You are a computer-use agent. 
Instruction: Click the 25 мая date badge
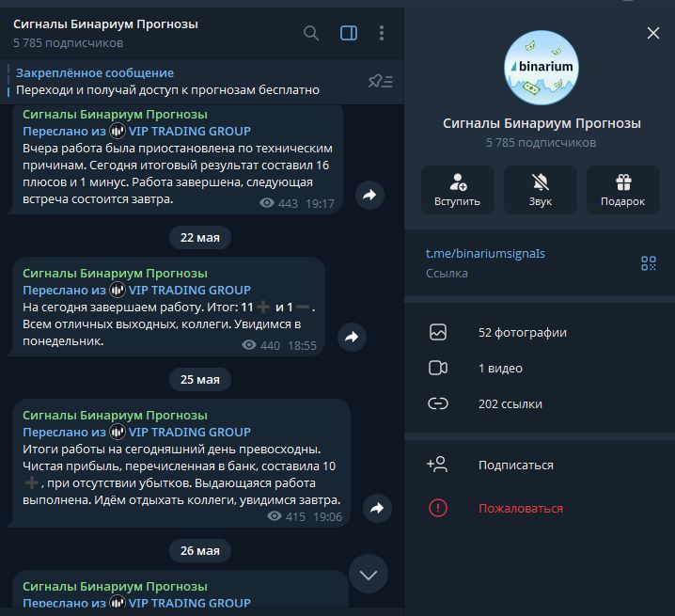pos(200,380)
